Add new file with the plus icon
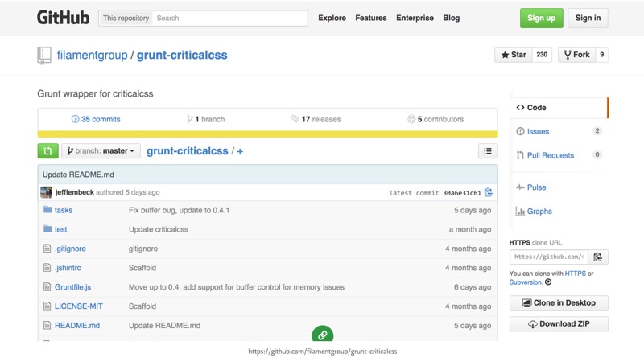This screenshot has width=644, height=362. (240, 151)
